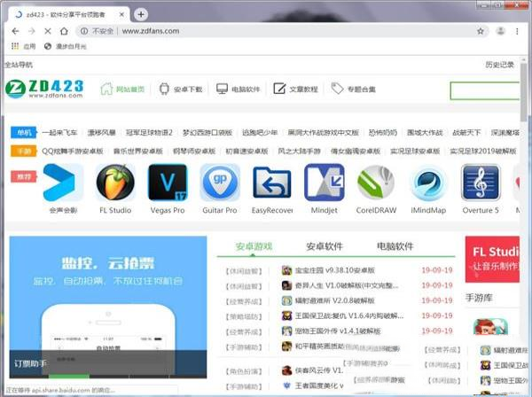The height and width of the screenshot is (397, 532).
Task: Click the blue 单机 tag
Action: [x=23, y=132]
